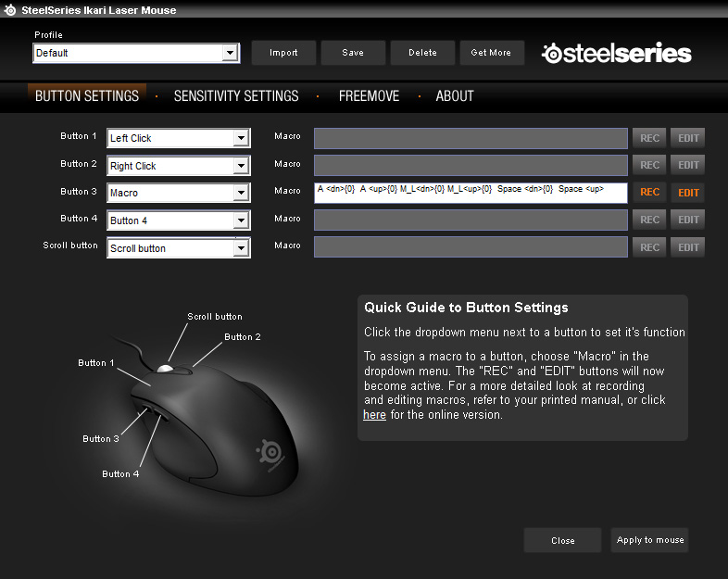Open the Button 3 Macro dropdown
Image resolution: width=728 pixels, height=579 pixels.
coord(179,193)
